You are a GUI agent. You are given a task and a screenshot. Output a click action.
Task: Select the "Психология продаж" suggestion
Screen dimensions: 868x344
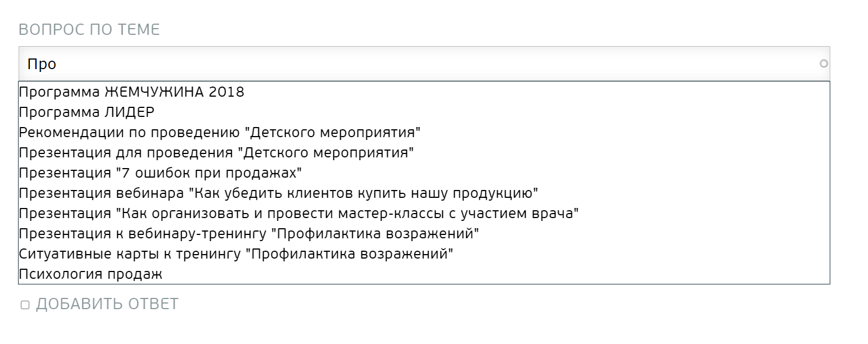[91, 274]
